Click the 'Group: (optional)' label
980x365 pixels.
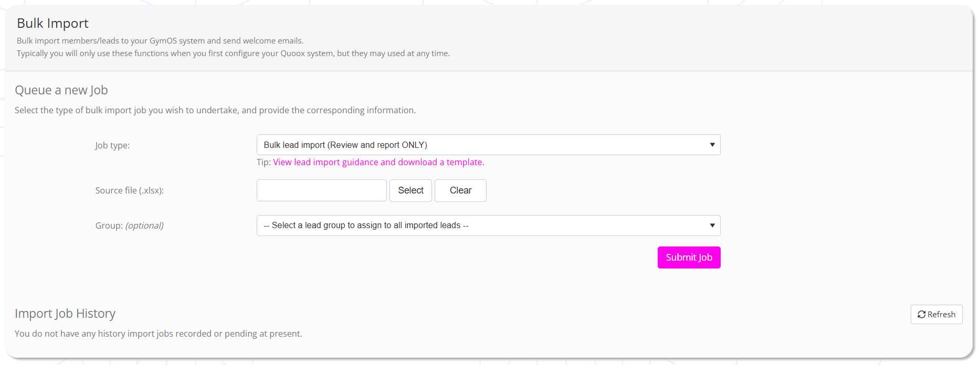point(129,226)
